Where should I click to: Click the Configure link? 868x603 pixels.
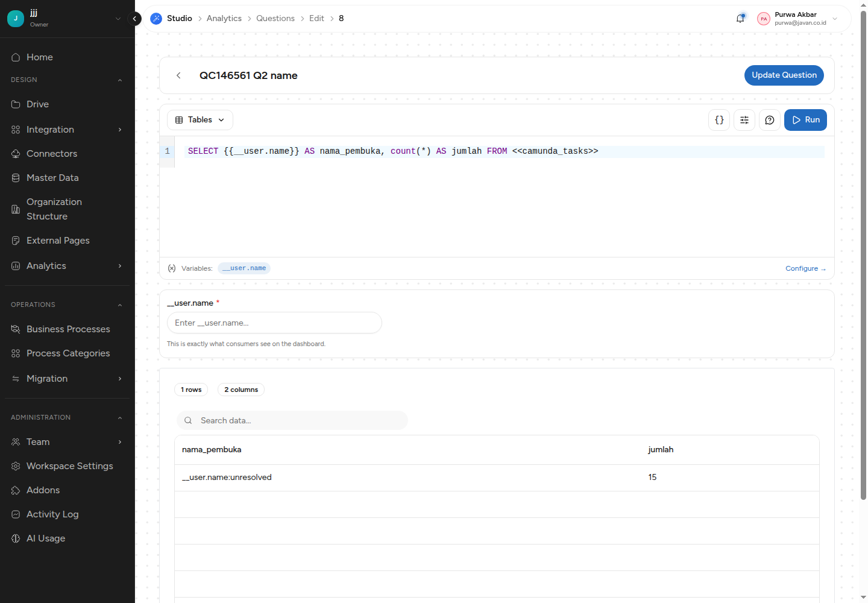point(805,269)
